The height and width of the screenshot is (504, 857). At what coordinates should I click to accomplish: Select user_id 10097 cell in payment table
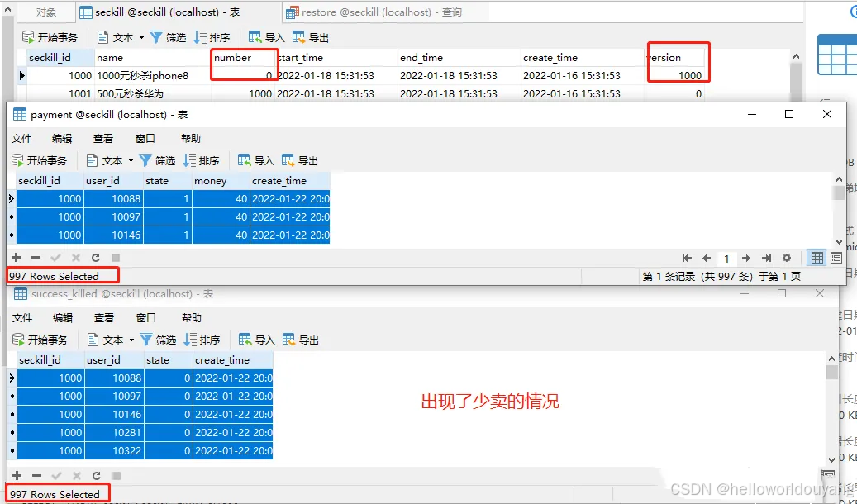click(112, 217)
